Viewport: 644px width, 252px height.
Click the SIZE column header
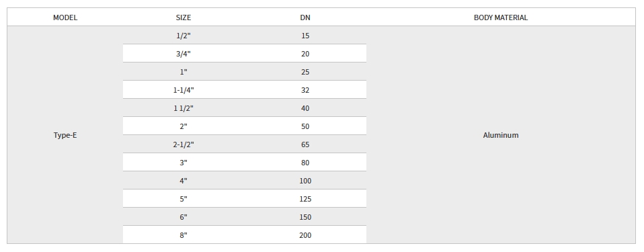(x=183, y=17)
